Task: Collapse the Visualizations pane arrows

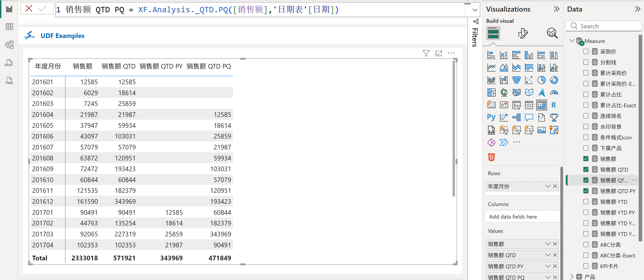Action: pyautogui.click(x=556, y=9)
